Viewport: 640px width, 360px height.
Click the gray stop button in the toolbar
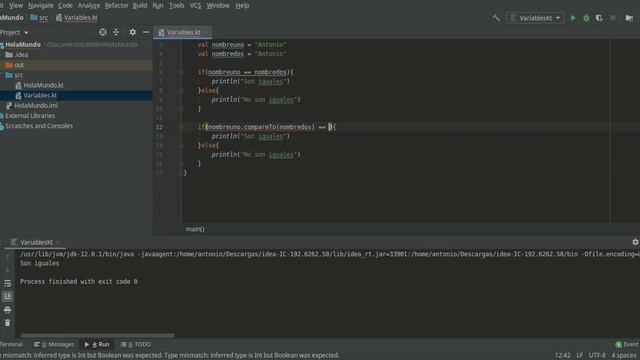click(x=613, y=18)
